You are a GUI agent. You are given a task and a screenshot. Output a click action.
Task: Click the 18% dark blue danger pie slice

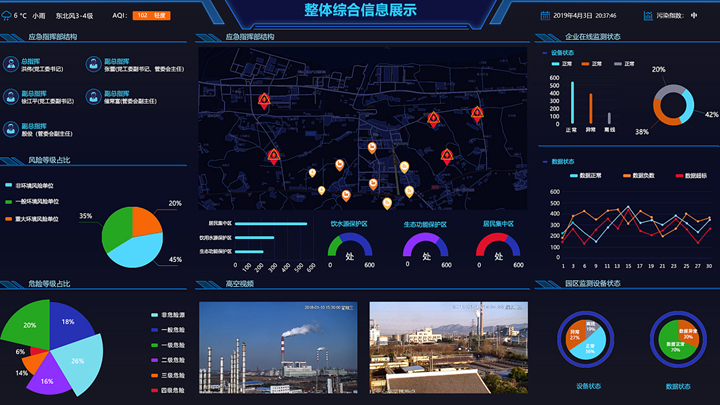pos(69,324)
